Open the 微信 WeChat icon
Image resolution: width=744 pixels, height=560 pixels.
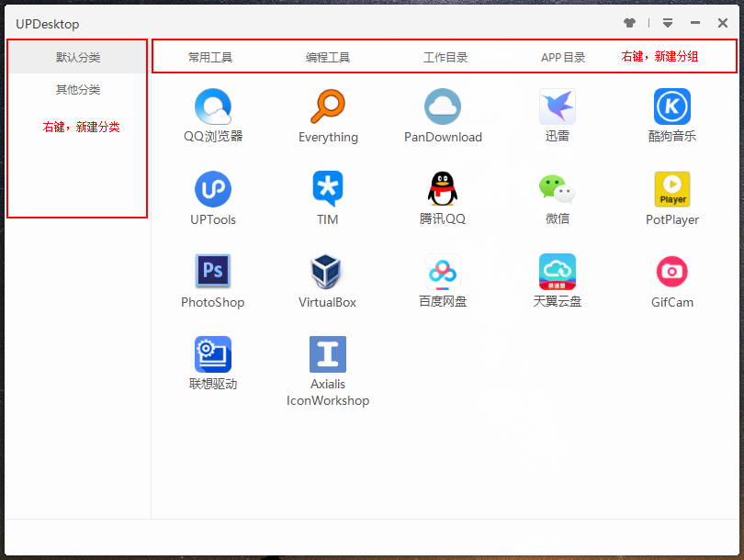[558, 190]
